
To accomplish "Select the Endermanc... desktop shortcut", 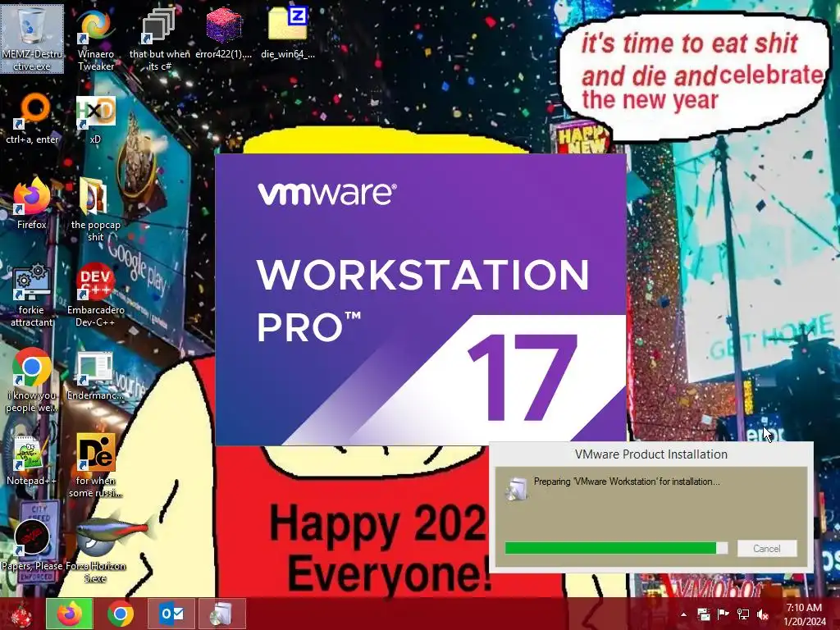I will (95, 376).
